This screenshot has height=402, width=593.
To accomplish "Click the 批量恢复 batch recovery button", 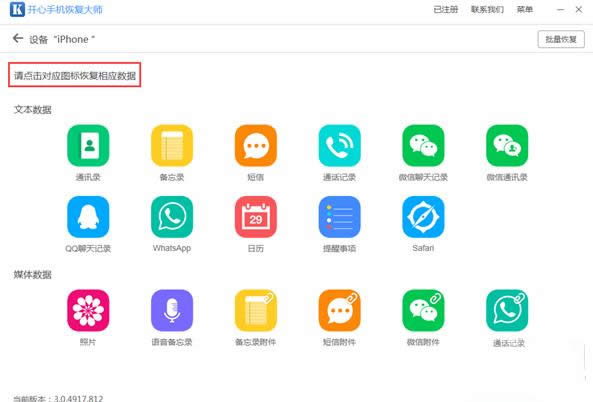I will click(x=561, y=39).
